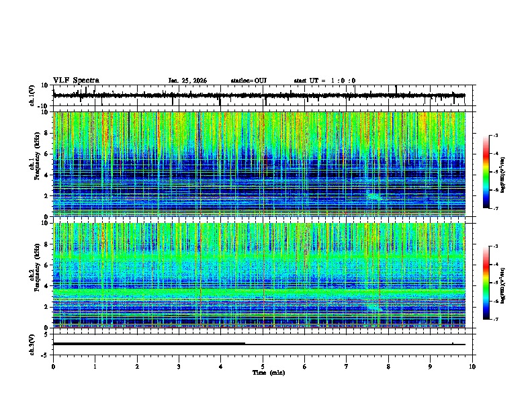Click tick label "10" on the Time axis
Viewport: 532px width, 411px height.
[472, 367]
